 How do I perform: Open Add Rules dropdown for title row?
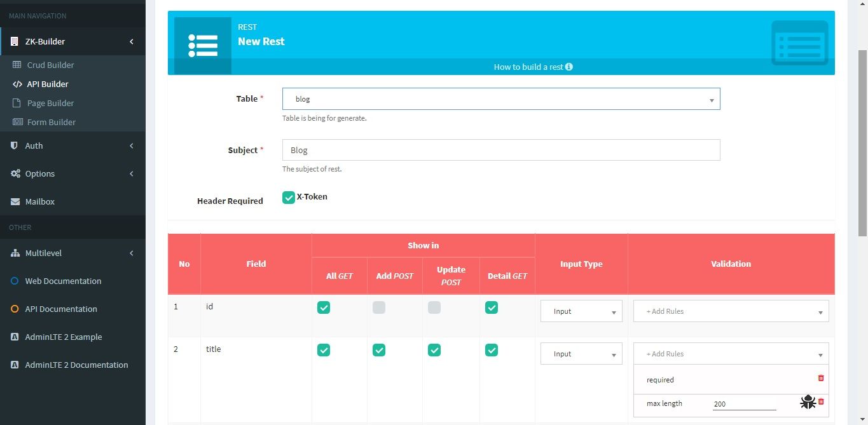731,354
